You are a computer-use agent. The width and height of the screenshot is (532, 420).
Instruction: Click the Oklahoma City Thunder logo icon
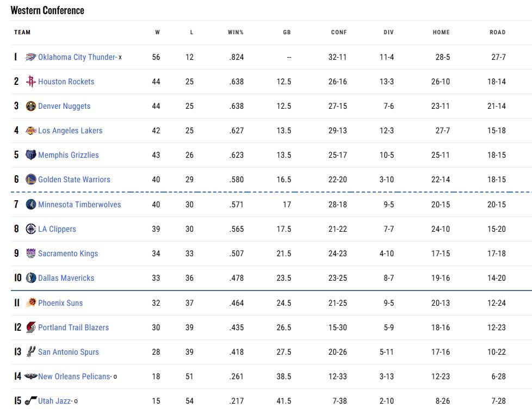coord(31,57)
